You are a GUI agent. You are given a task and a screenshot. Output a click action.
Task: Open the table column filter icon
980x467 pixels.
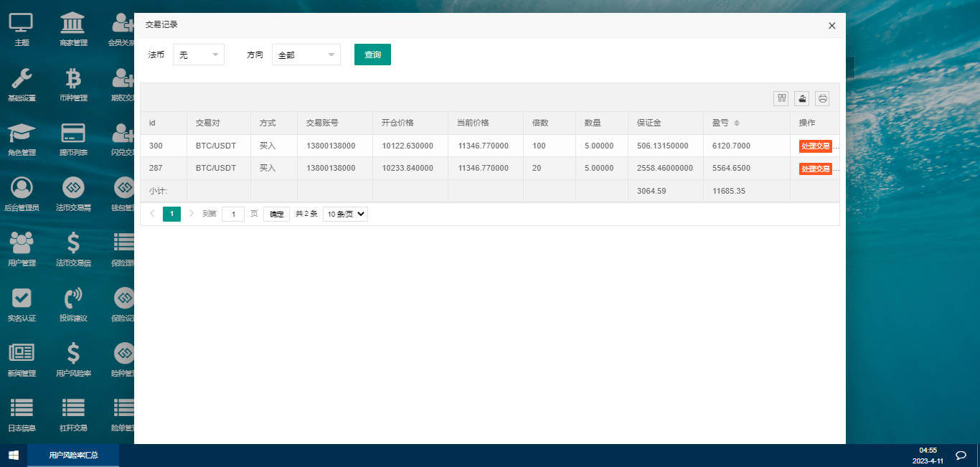pos(781,98)
